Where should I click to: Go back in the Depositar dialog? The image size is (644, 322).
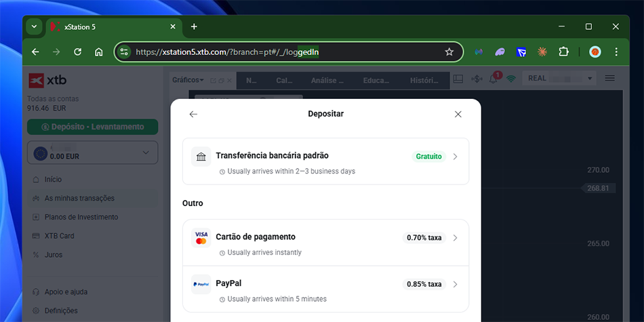193,114
